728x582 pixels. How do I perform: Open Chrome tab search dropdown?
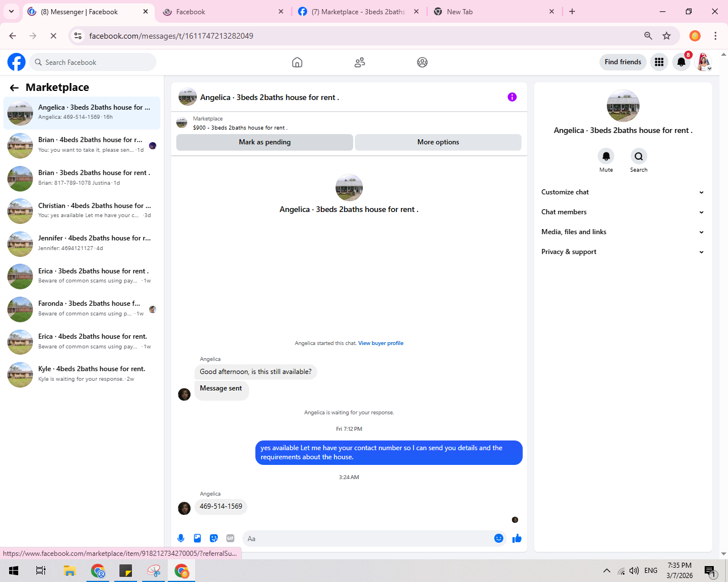tap(11, 11)
